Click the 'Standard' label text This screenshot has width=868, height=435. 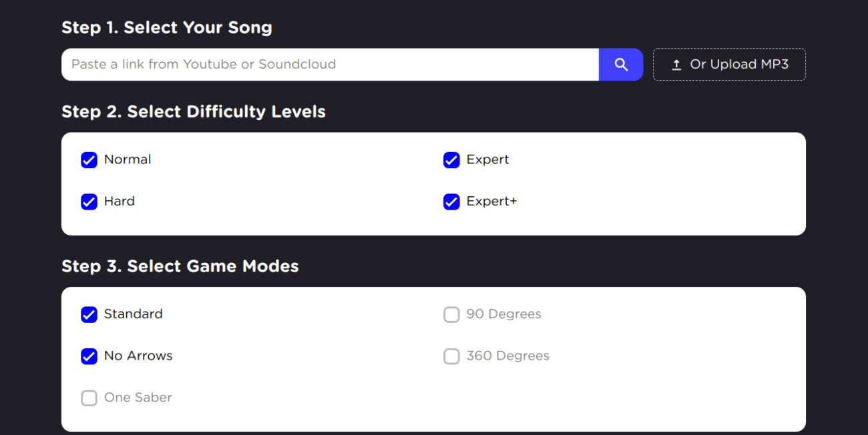pyautogui.click(x=133, y=314)
